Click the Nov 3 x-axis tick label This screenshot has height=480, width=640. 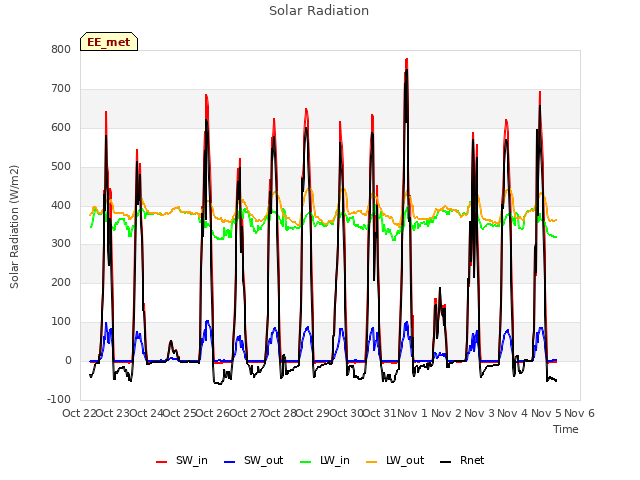pyautogui.click(x=480, y=413)
